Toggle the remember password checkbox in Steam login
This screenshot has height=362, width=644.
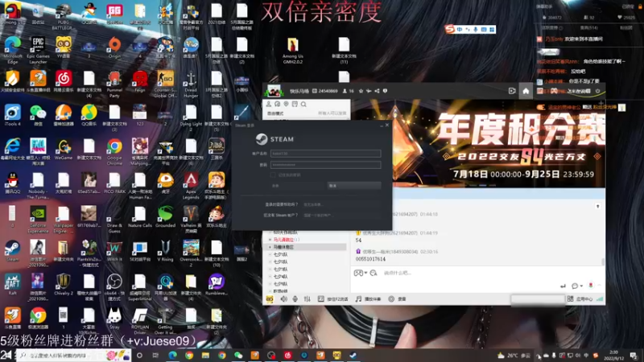(x=273, y=175)
